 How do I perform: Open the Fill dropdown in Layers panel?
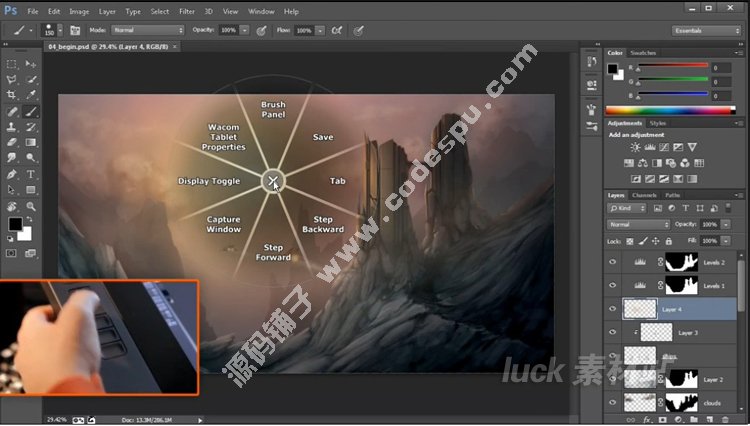[726, 241]
